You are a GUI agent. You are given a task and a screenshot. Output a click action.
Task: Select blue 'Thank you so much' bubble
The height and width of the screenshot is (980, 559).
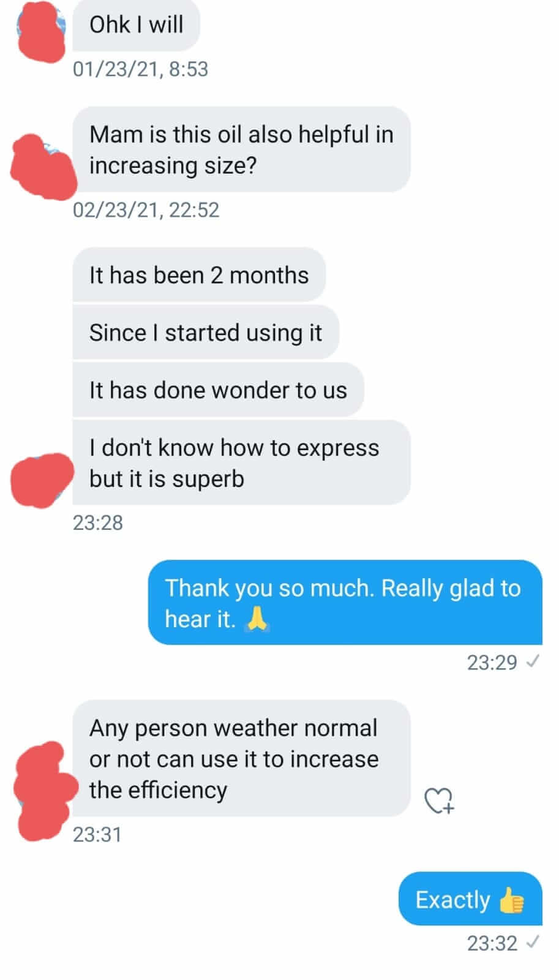[345, 602]
